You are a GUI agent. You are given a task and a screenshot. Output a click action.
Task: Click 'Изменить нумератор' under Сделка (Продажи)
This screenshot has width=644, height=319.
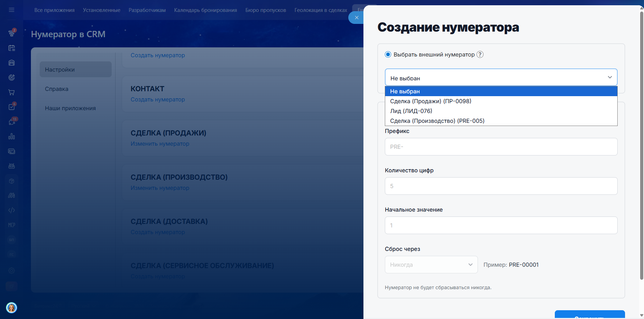click(x=160, y=144)
